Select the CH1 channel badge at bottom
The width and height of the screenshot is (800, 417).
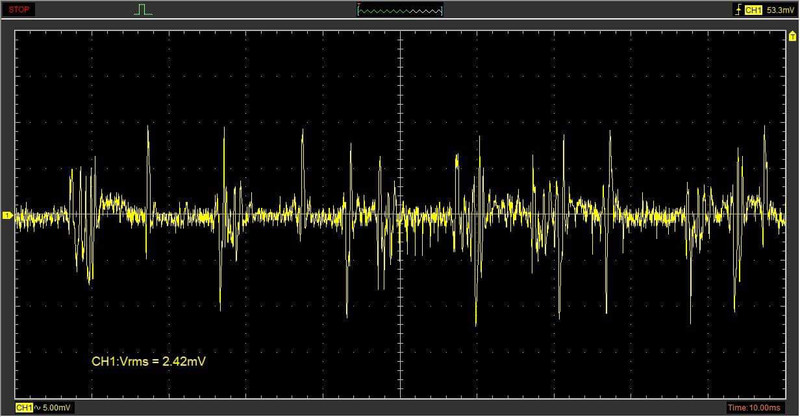point(24,408)
